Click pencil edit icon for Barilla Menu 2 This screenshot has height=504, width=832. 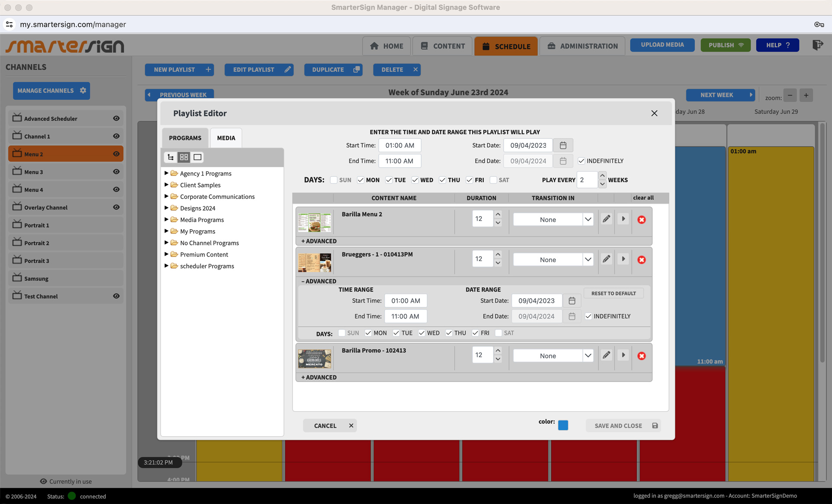point(606,219)
